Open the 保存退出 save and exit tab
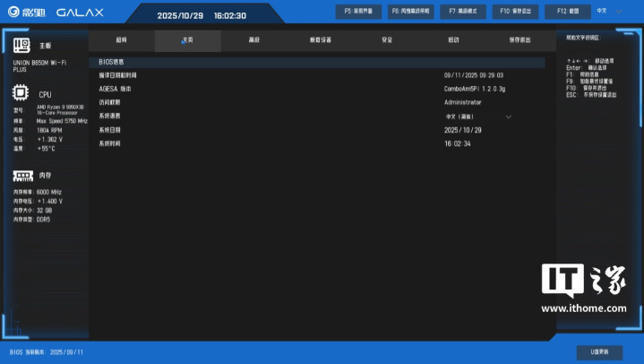The width and height of the screenshot is (644, 364). click(519, 39)
